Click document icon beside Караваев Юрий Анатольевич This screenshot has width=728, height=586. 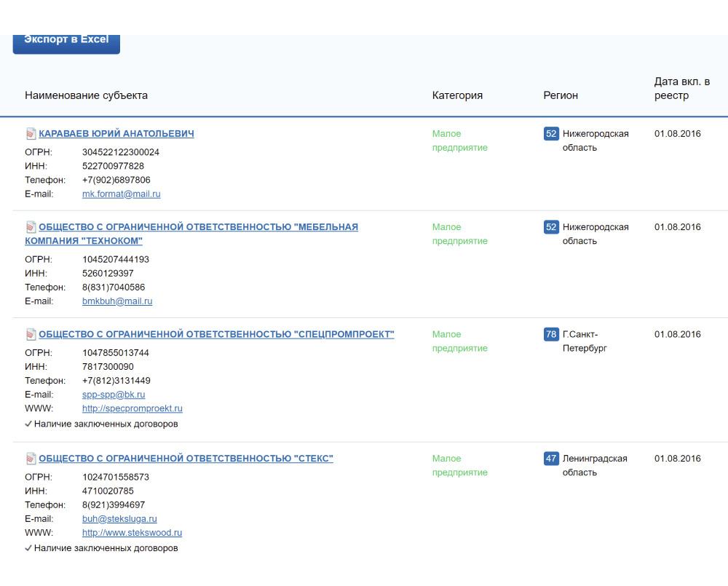[31, 134]
